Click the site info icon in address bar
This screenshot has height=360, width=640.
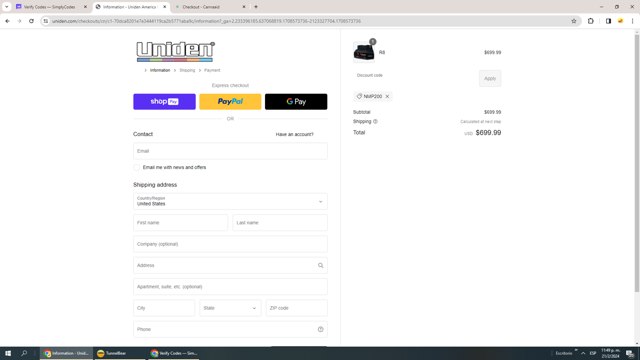click(46, 21)
